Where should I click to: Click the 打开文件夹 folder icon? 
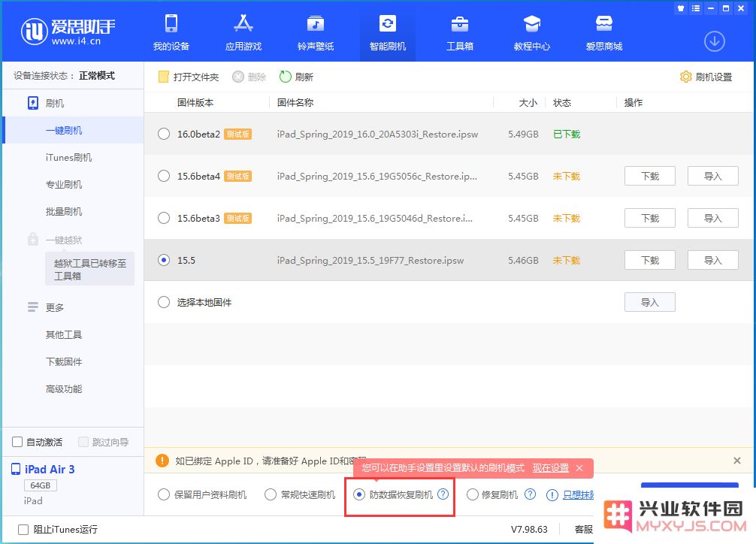pyautogui.click(x=163, y=77)
